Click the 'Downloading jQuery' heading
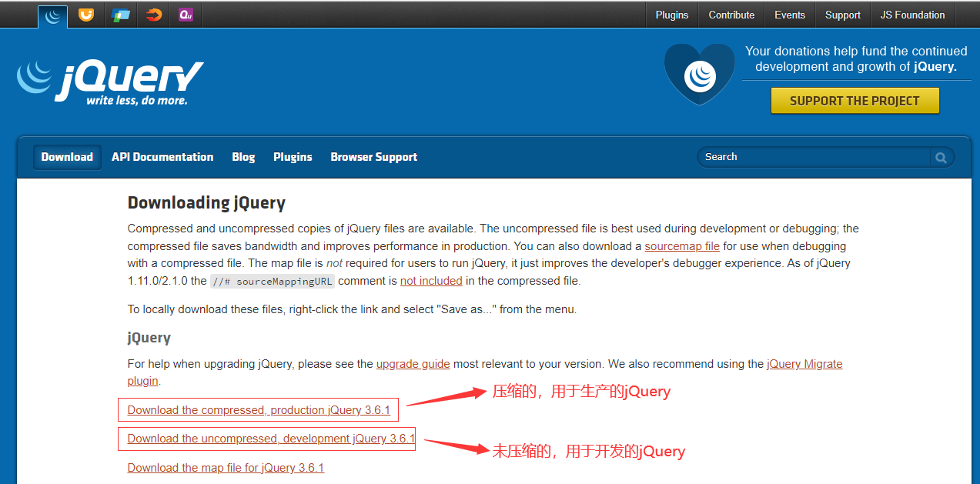This screenshot has width=980, height=484. pyautogui.click(x=206, y=203)
